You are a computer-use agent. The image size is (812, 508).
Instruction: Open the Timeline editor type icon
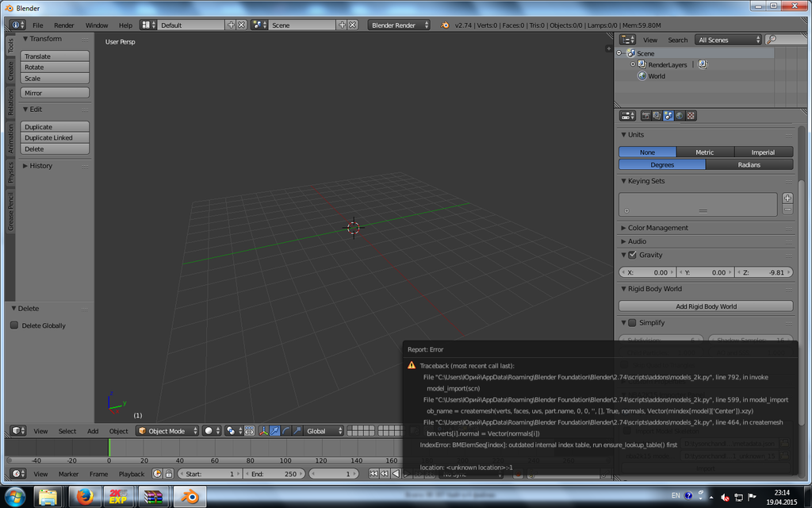pyautogui.click(x=18, y=474)
